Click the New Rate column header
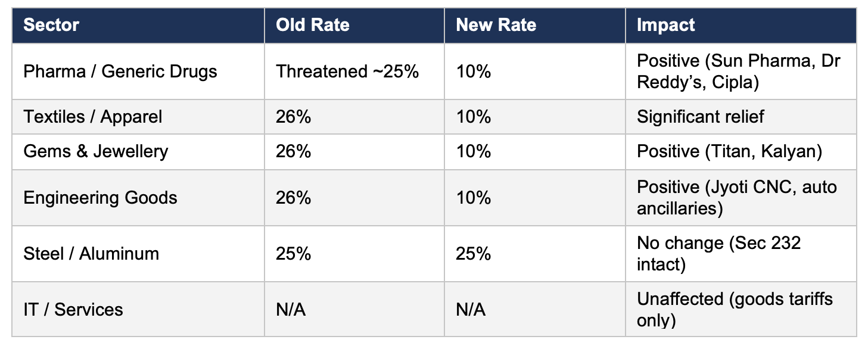The width and height of the screenshot is (868, 352). point(496,25)
